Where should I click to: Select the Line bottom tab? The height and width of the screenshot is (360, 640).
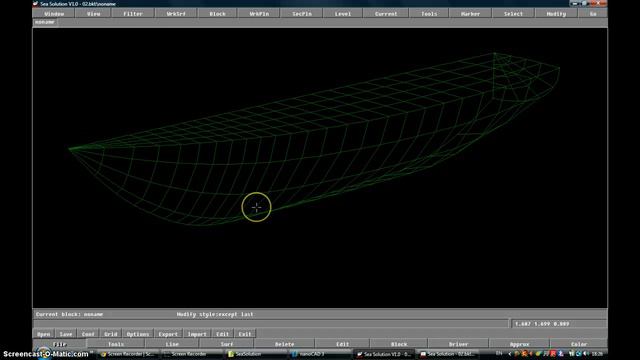coord(172,344)
